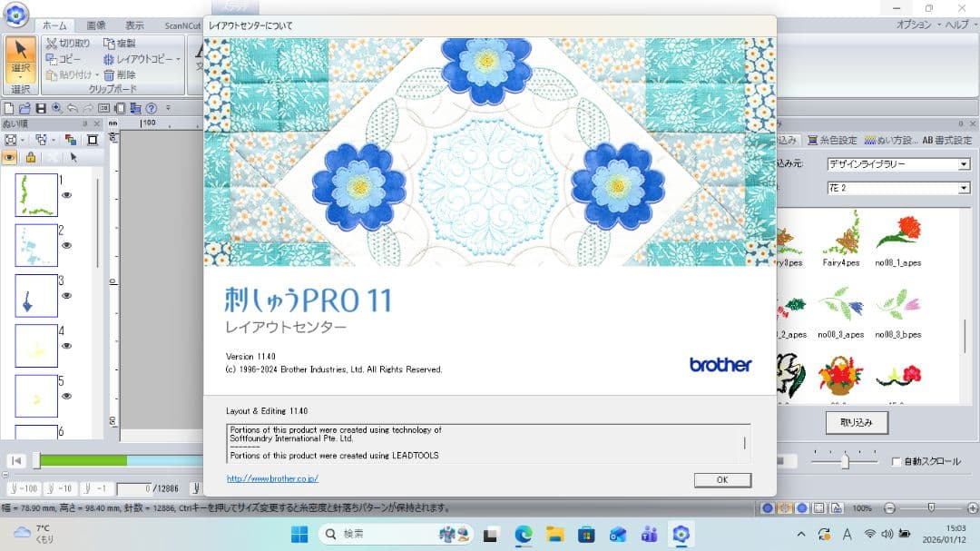Open the 花 2 category dropdown

[x=965, y=188]
